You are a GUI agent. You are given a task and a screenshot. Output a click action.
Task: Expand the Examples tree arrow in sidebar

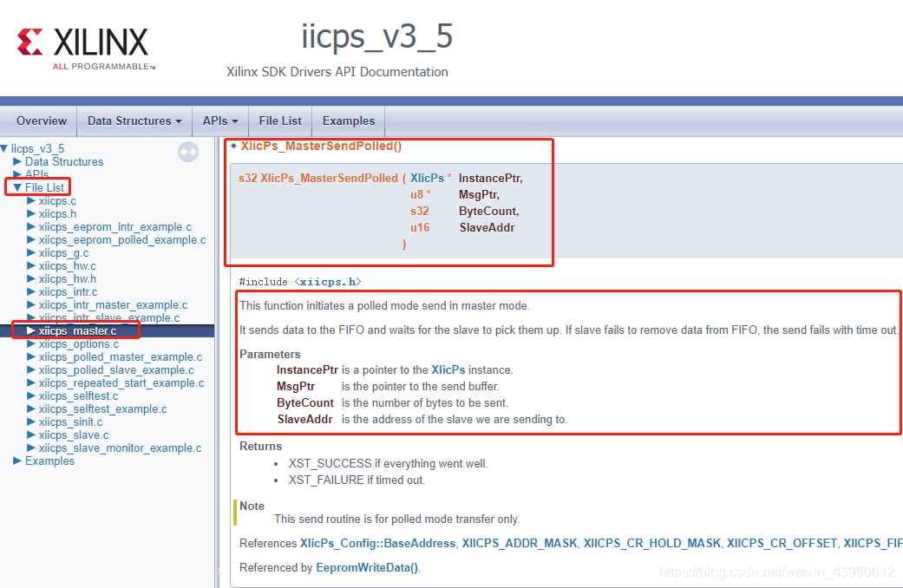17,461
